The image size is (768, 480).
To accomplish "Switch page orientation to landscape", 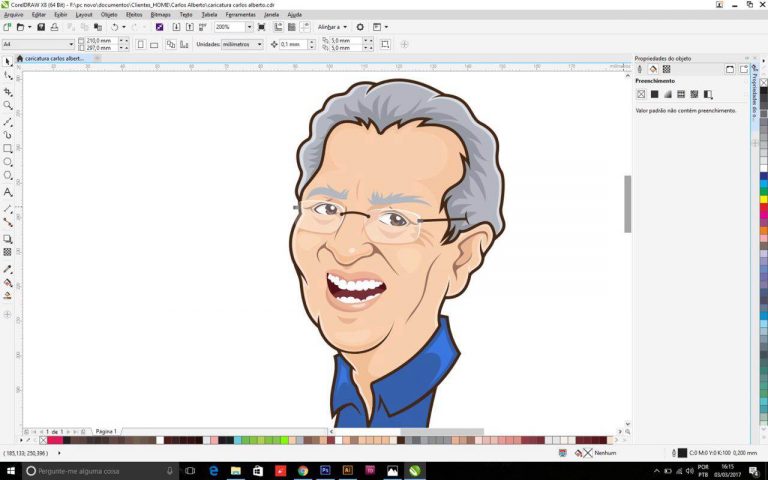I will click(153, 44).
